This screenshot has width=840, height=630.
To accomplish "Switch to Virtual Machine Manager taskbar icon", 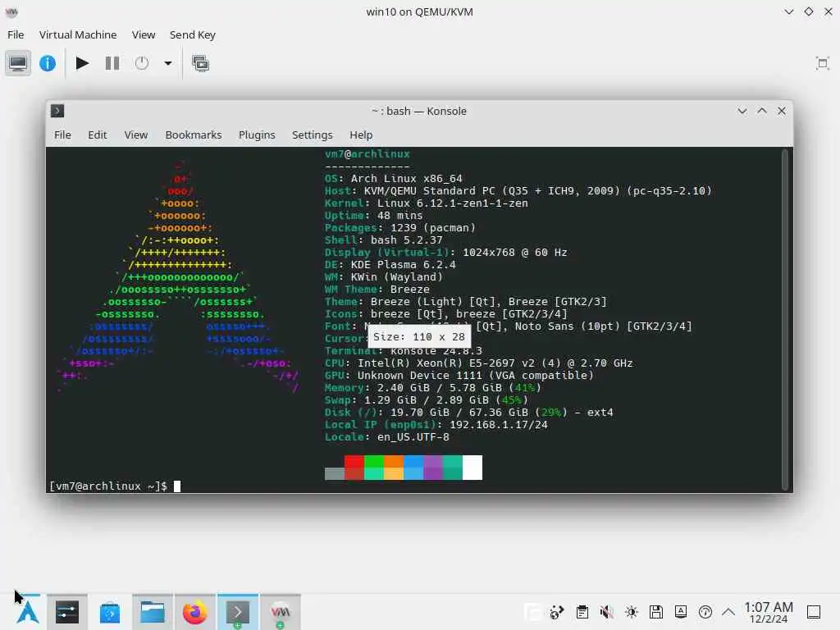I will (x=281, y=612).
